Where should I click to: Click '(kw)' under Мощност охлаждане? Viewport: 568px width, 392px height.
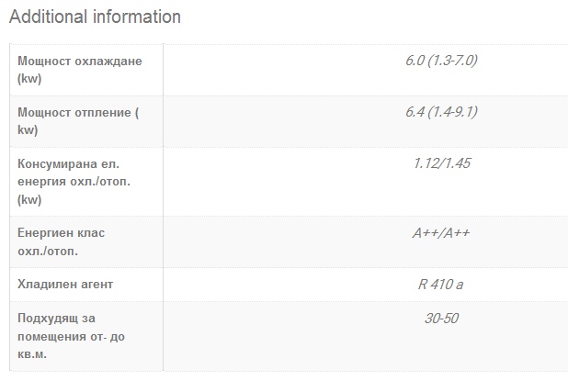point(29,79)
